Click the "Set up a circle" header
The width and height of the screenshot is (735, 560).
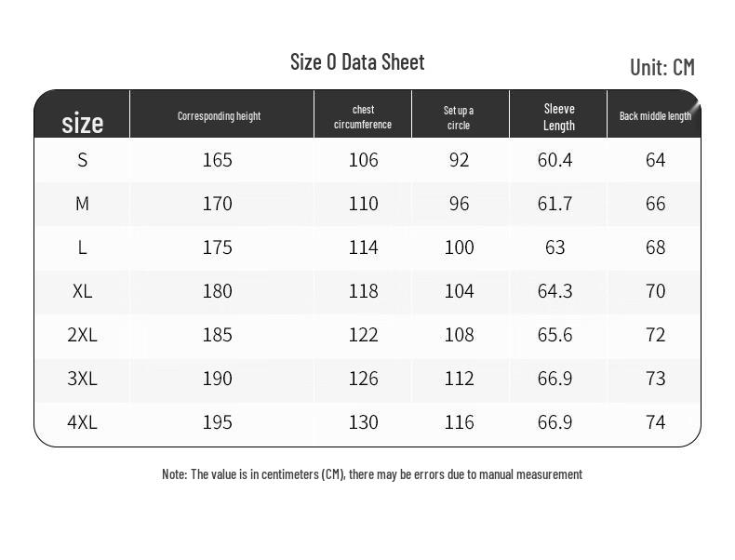459,117
